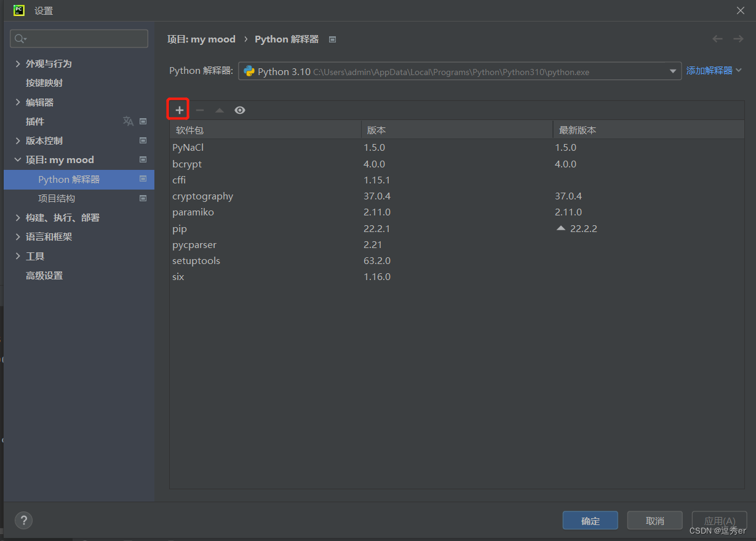The height and width of the screenshot is (541, 756).
Task: Click the Add Interpreter link (添加解释器)
Action: [x=714, y=71]
